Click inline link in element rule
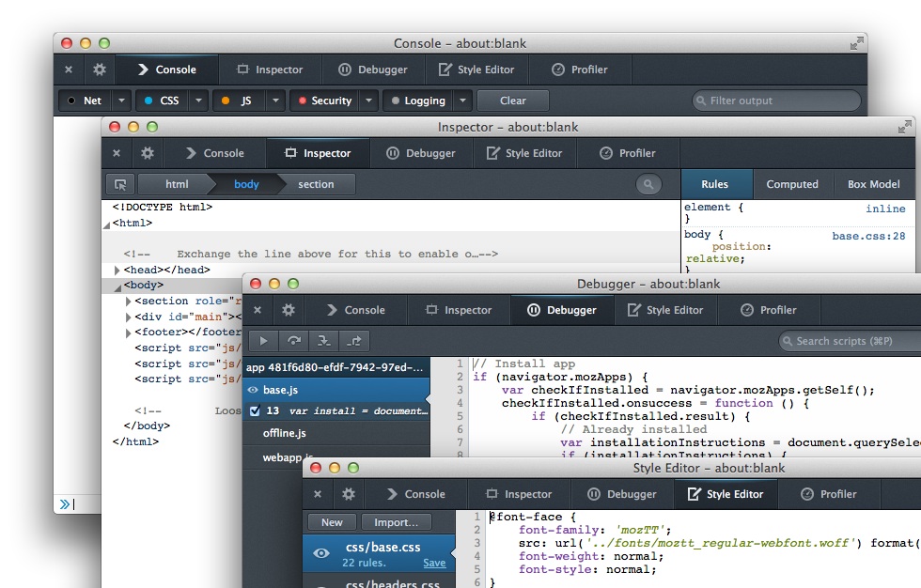This screenshot has height=588, width=921. [x=885, y=209]
